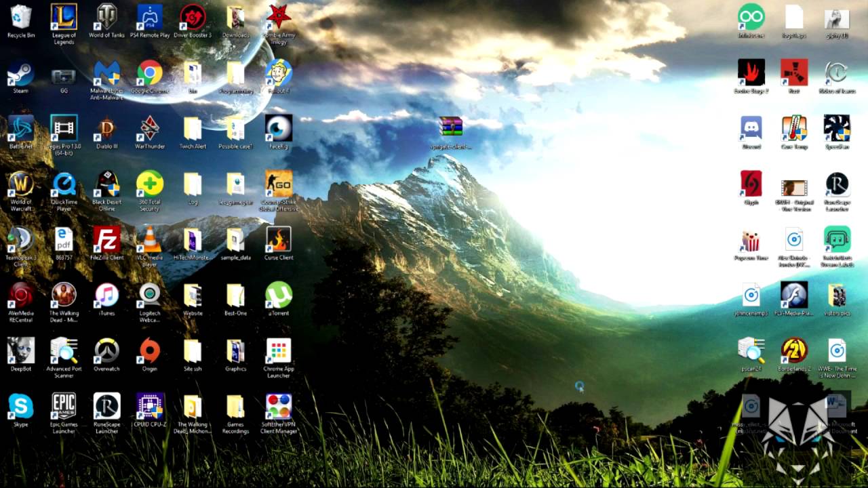Click the Driver Booster 3 shortcut
Screen dimensions: 868x488
point(193,17)
